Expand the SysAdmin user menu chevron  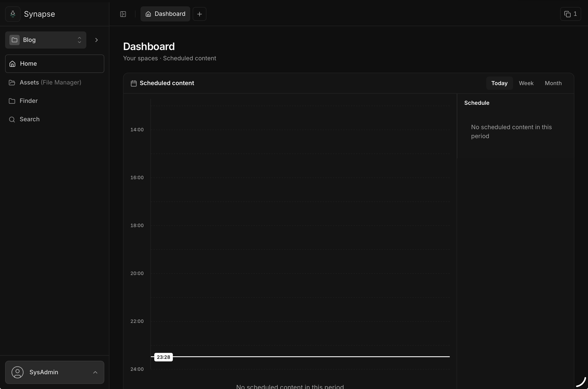(95, 372)
